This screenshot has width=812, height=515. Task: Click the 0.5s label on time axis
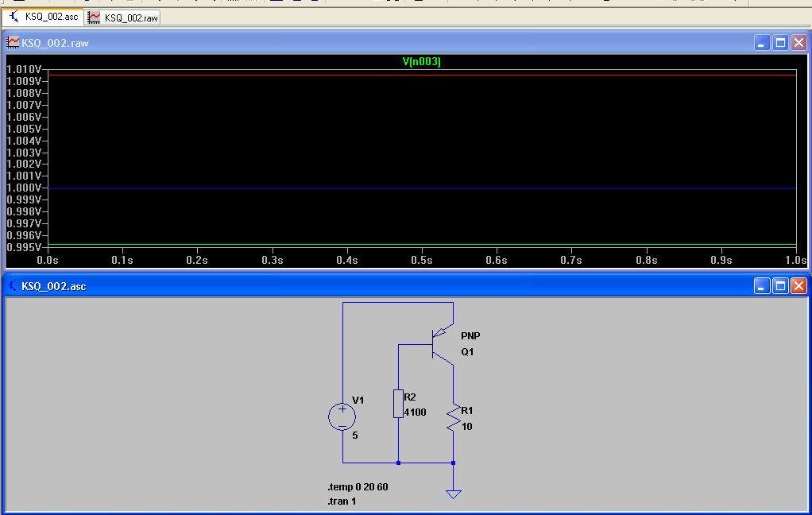click(x=422, y=260)
